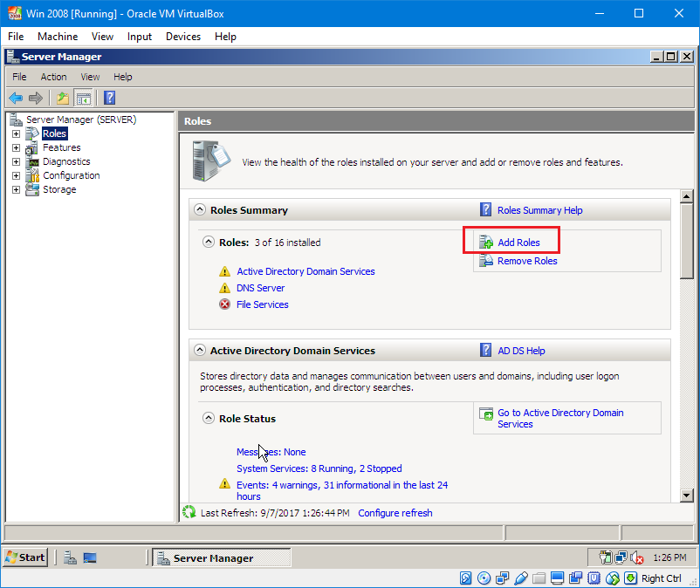Viewport: 700px width, 588px height.
Task: Toggle the Show/Hide console tree icon
Action: (84, 98)
